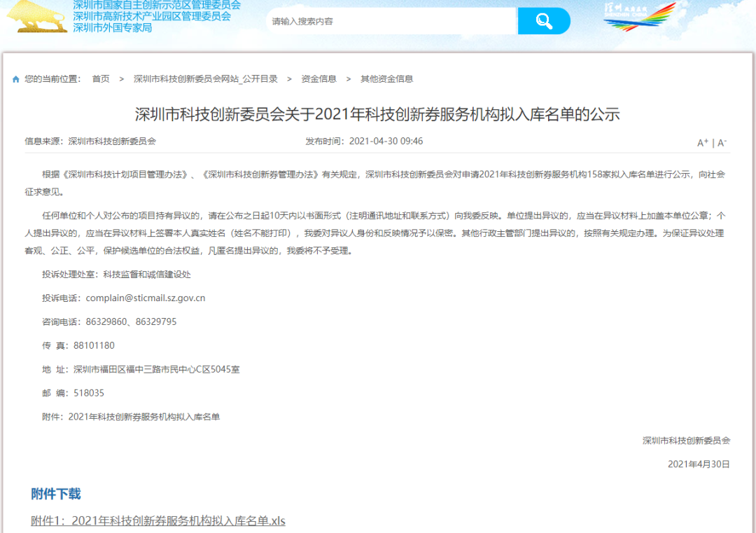Click the Shenzhen China rainbow logo
The width and height of the screenshot is (756, 533).
[639, 17]
